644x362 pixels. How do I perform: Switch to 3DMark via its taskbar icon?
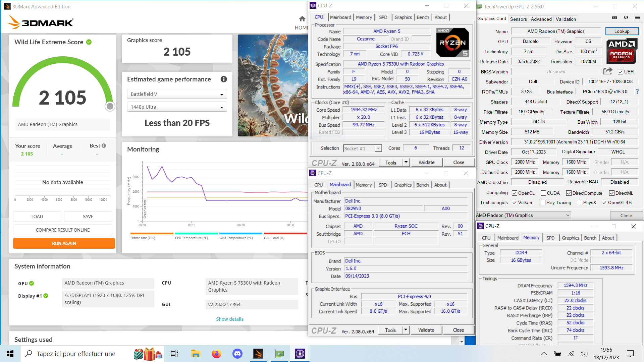pos(258,354)
